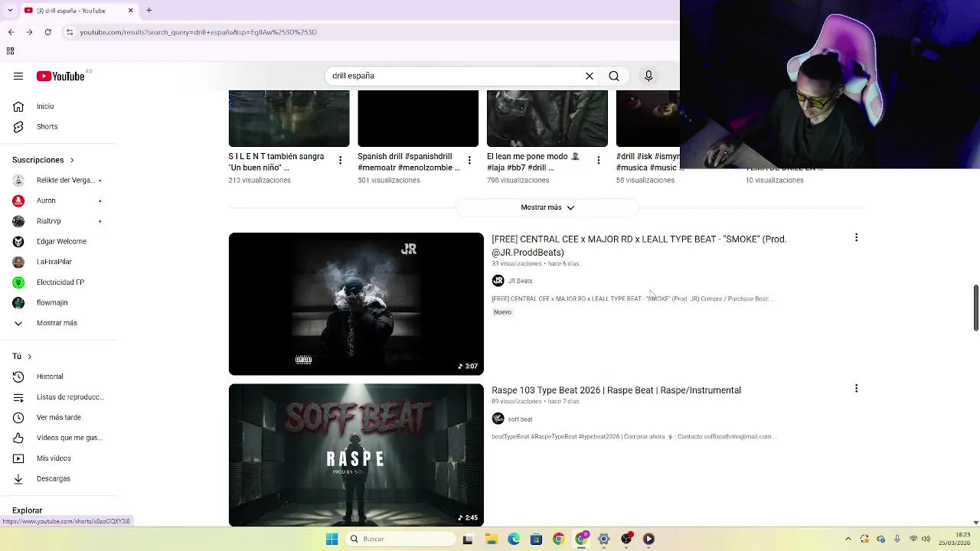Viewport: 980px width, 551px height.
Task: View site information icon in address bar
Action: (x=70, y=32)
